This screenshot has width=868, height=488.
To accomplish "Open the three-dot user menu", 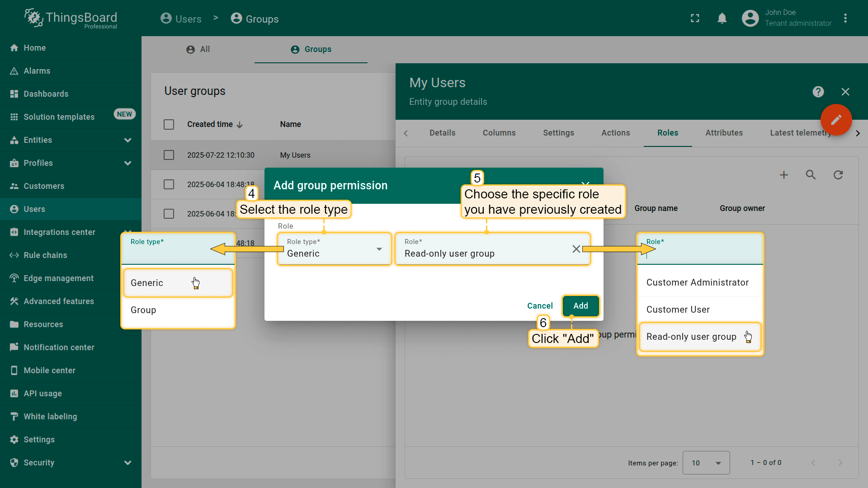I will pyautogui.click(x=845, y=18).
